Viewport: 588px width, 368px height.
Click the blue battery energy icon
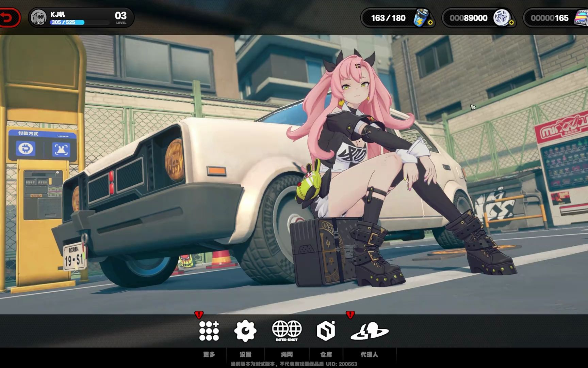tap(421, 18)
